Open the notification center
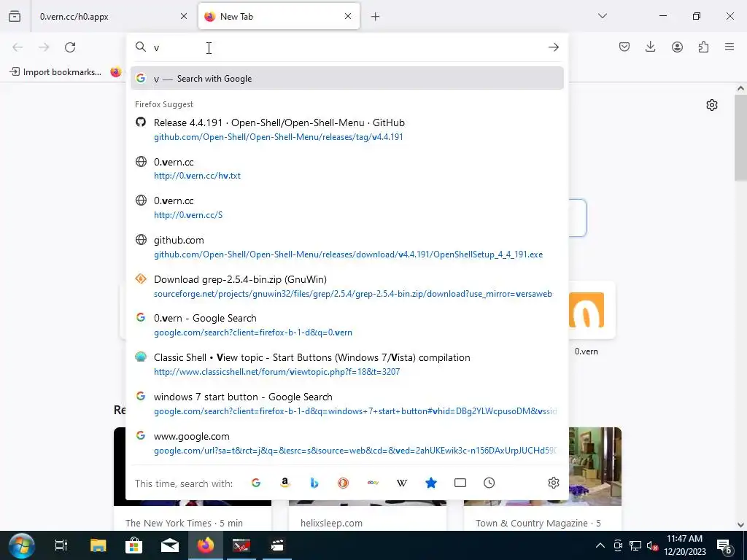Viewport: 747px width, 560px height. pos(724,545)
